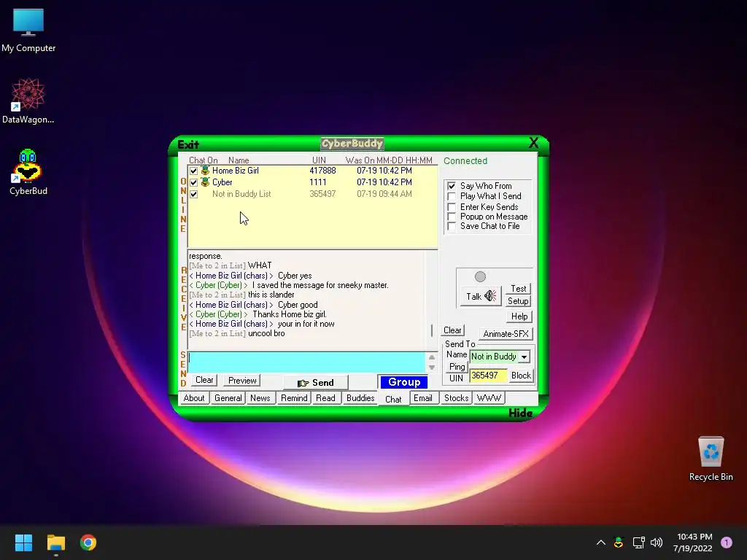Click the CyberBuddy system tray icon
Screen dimensions: 747x560
click(619, 542)
